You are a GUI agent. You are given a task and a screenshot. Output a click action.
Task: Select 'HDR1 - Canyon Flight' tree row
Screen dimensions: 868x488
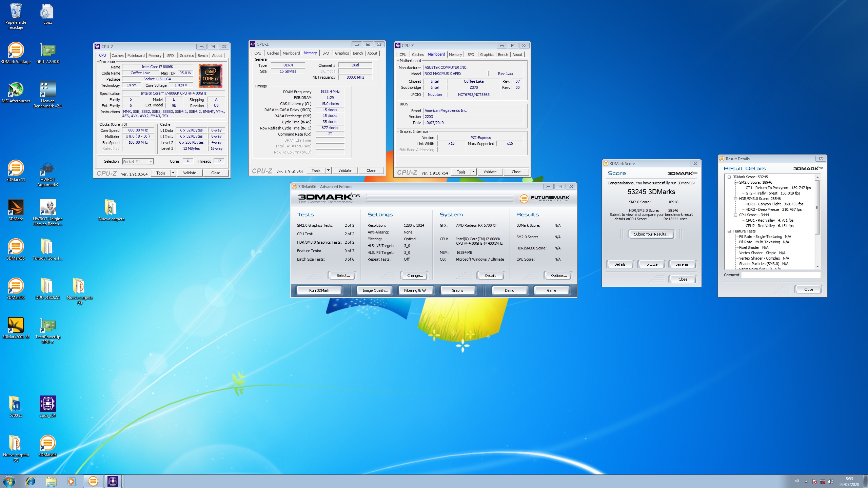tap(774, 204)
